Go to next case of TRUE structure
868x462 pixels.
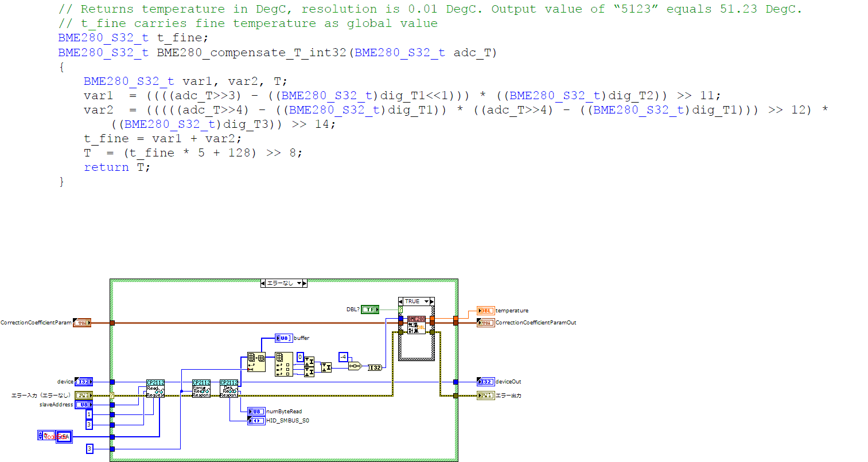point(432,302)
